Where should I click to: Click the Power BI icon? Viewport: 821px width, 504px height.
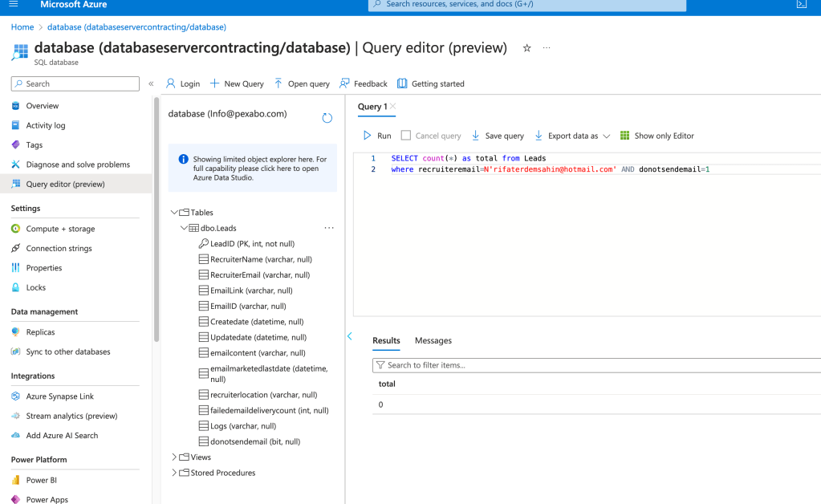16,480
